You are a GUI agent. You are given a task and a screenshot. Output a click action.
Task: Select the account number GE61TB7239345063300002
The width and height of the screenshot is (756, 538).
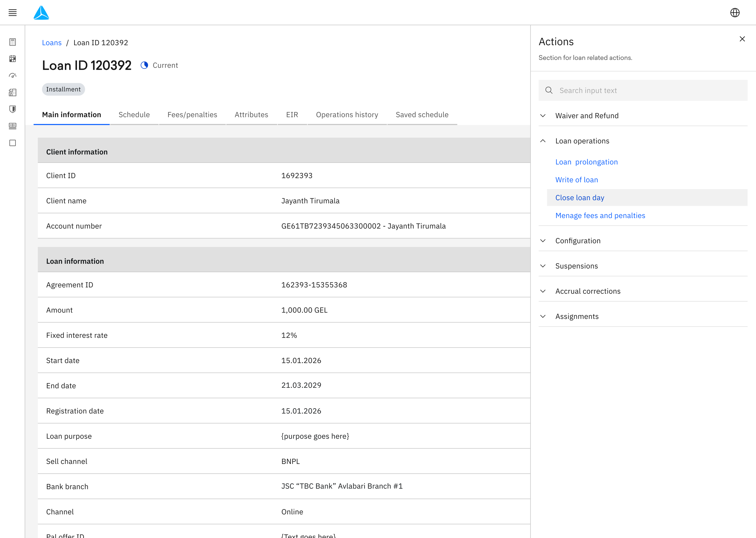coord(331,226)
